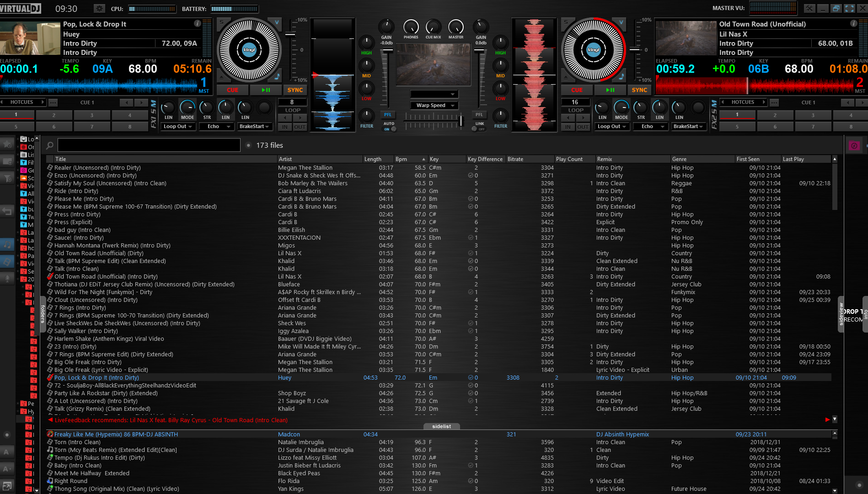Viewport: 868px width, 494px height.
Task: Open deck 1 Loop Out effect dropdown
Action: tap(178, 127)
